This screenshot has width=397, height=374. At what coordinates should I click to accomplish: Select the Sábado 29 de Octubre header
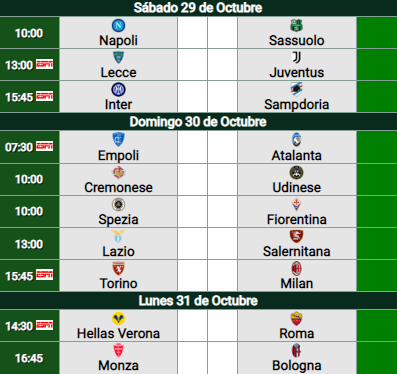tap(198, 8)
